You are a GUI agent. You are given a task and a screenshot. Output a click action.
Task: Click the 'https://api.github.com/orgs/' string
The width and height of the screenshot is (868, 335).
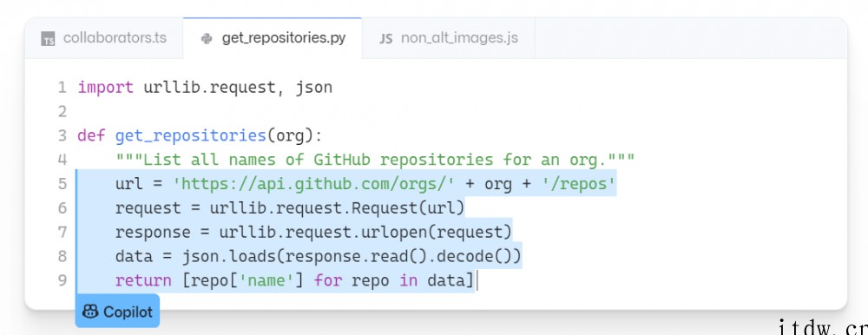point(314,184)
